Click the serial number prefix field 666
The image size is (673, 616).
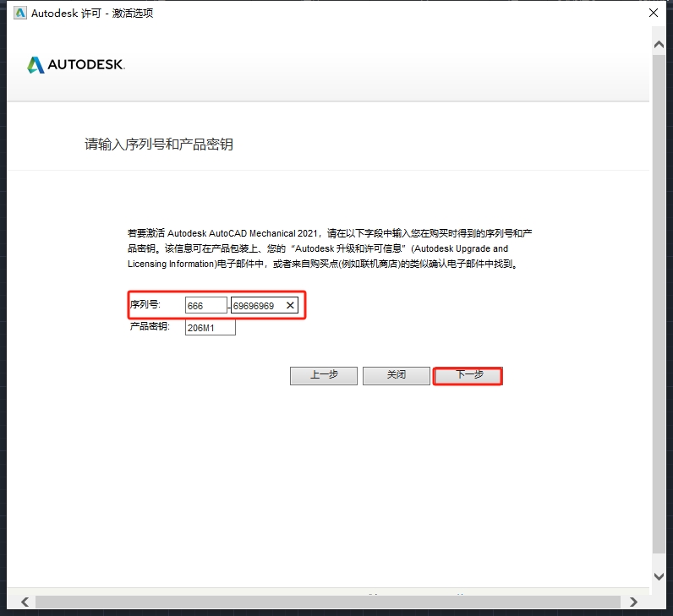pos(206,305)
